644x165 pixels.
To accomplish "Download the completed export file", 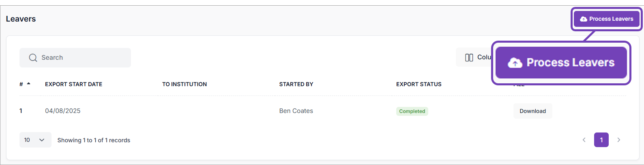I will (532, 111).
